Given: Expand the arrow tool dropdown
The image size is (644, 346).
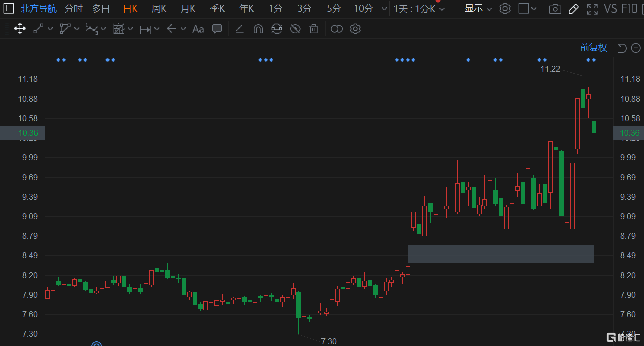Looking at the screenshot, I should pos(183,29).
